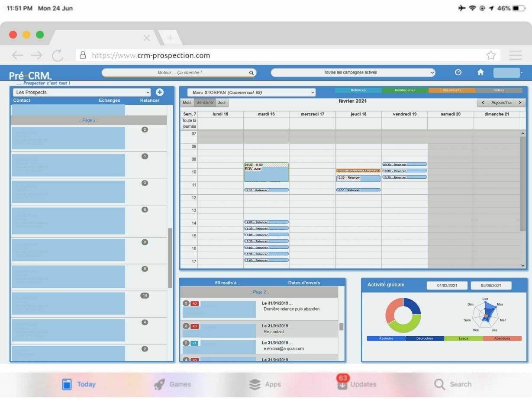Open 17:00 Relancer event on mardi
532x399 pixels.
(266, 261)
